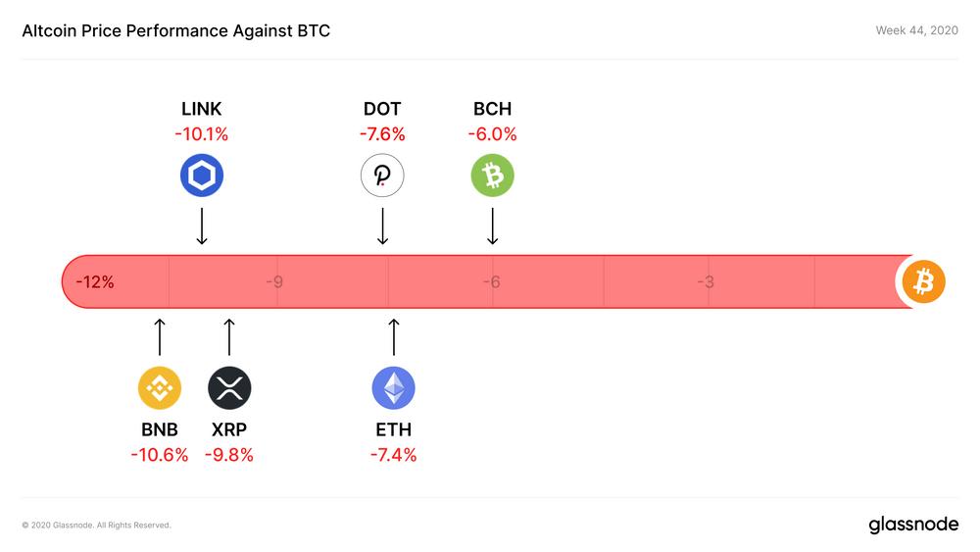Click the Polkadot DOT coin icon
The height and width of the screenshot is (552, 980).
click(x=382, y=176)
